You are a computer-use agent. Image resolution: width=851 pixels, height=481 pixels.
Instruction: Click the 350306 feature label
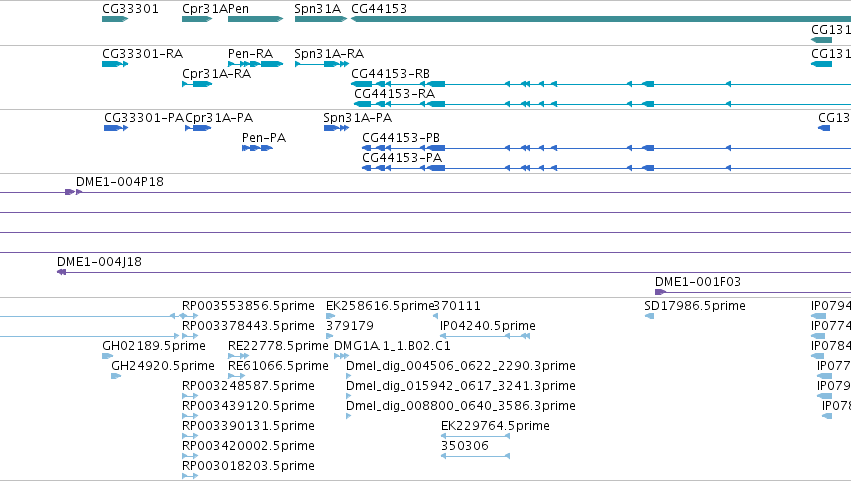coord(465,446)
